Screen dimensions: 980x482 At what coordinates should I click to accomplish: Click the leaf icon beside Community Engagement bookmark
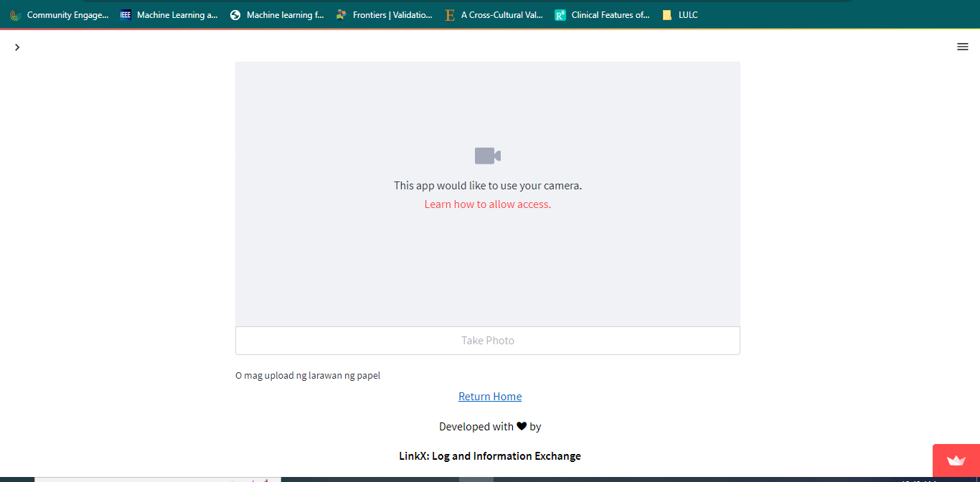pyautogui.click(x=15, y=14)
